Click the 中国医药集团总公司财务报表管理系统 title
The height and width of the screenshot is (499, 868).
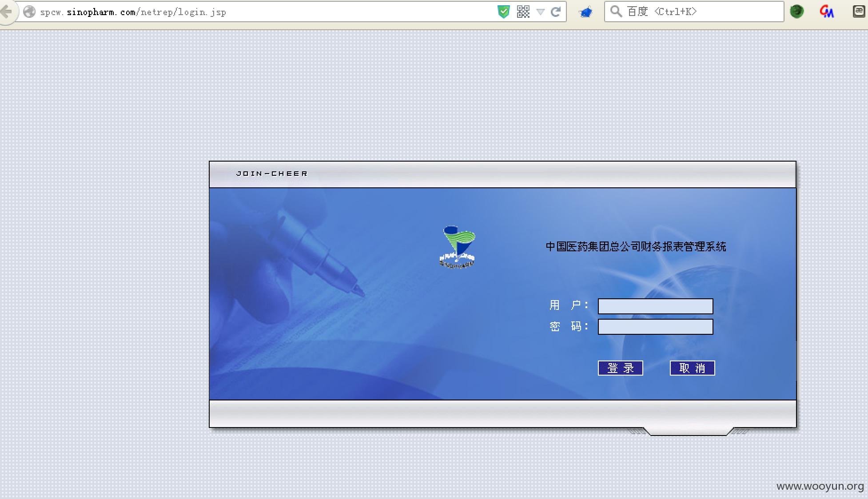636,247
